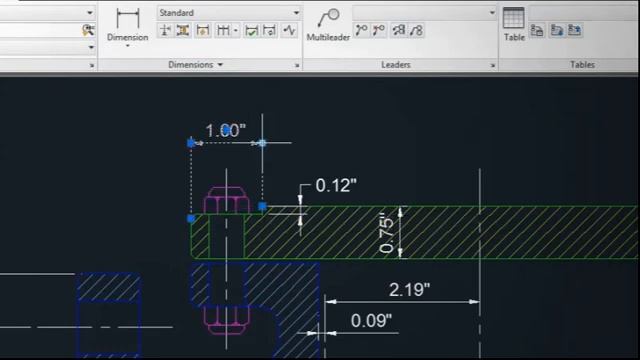Viewport: 640px width, 360px height.
Task: Activate the Quick Dimension icon
Action: (203, 30)
